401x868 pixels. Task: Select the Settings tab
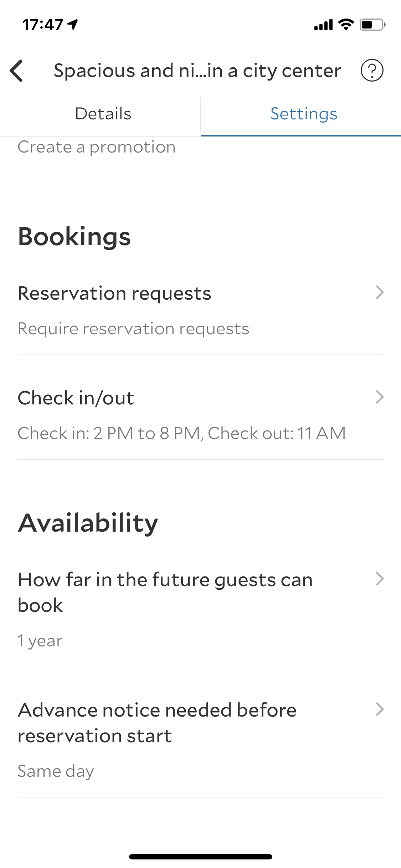point(304,114)
